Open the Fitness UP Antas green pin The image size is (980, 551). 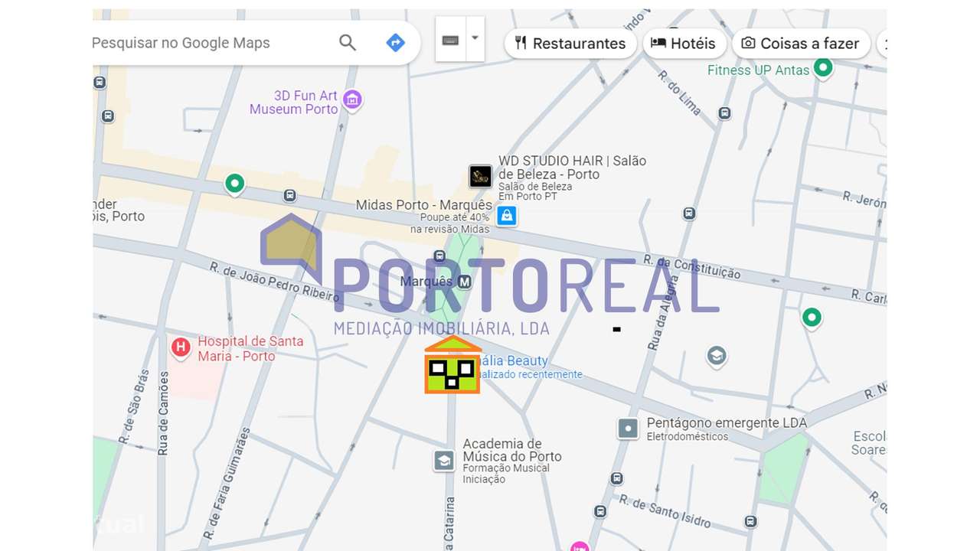823,70
